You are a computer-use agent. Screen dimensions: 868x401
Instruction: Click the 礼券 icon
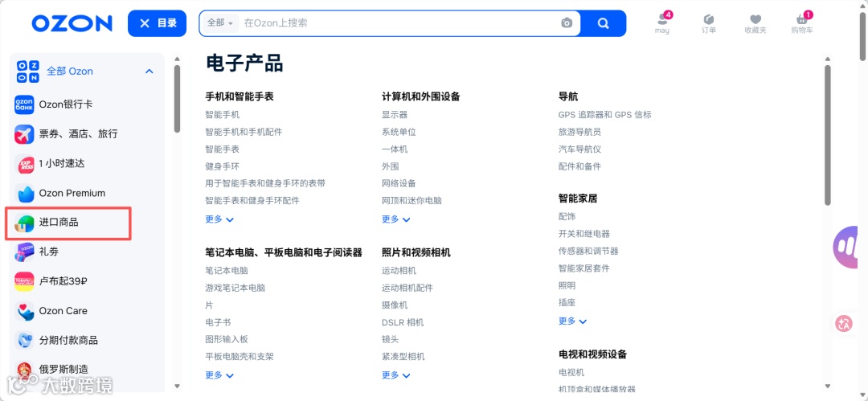(24, 252)
